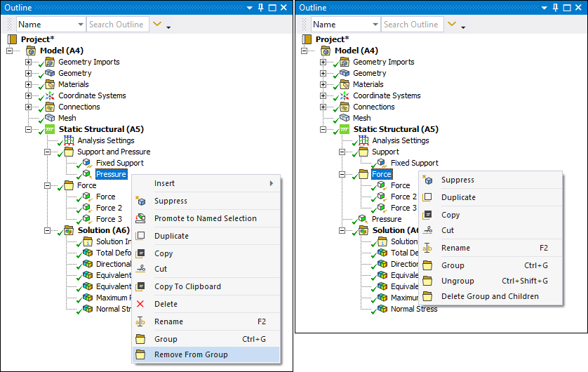Click Coordinate Systems icon in left panel
Viewport: 588px width, 372px height.
point(50,95)
